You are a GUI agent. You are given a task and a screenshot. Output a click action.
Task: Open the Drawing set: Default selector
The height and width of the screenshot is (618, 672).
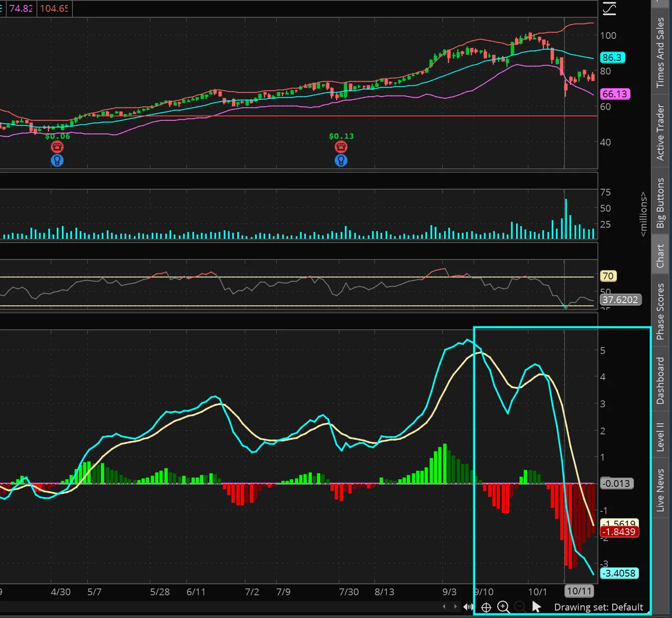tap(598, 607)
